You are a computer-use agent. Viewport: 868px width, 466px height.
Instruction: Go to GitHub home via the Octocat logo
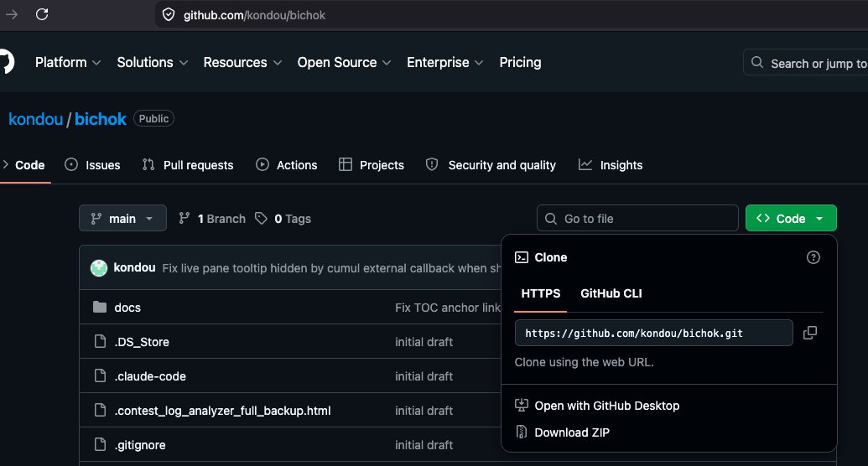click(x=6, y=61)
